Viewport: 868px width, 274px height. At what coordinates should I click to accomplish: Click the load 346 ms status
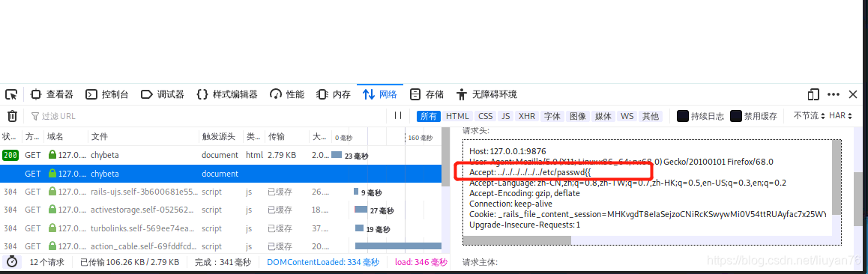(421, 263)
